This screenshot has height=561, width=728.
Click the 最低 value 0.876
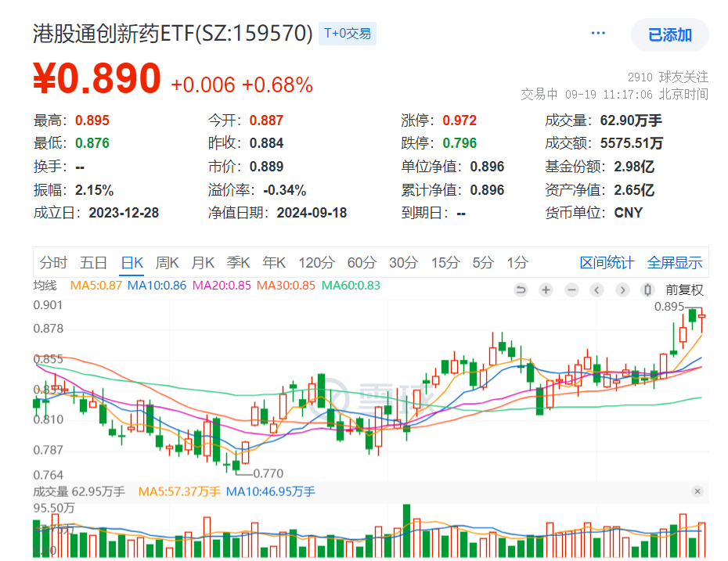(92, 143)
